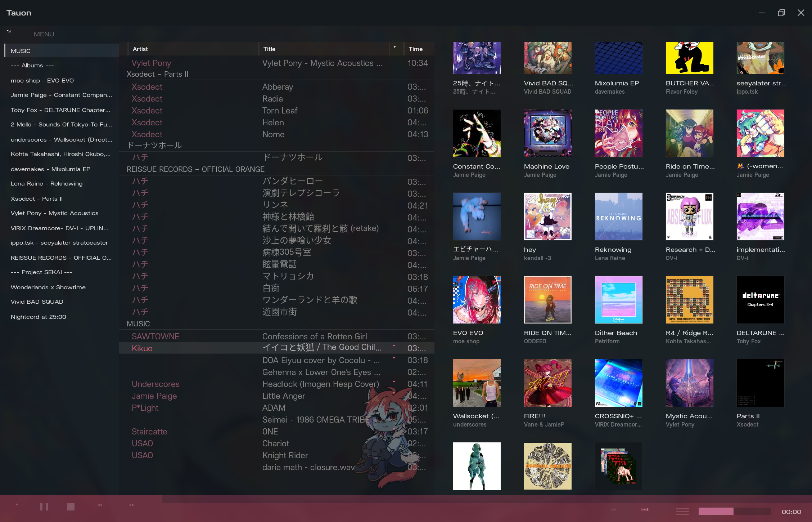Open Wallsocket album cover by underscores
This screenshot has height=522, width=812.
[477, 383]
